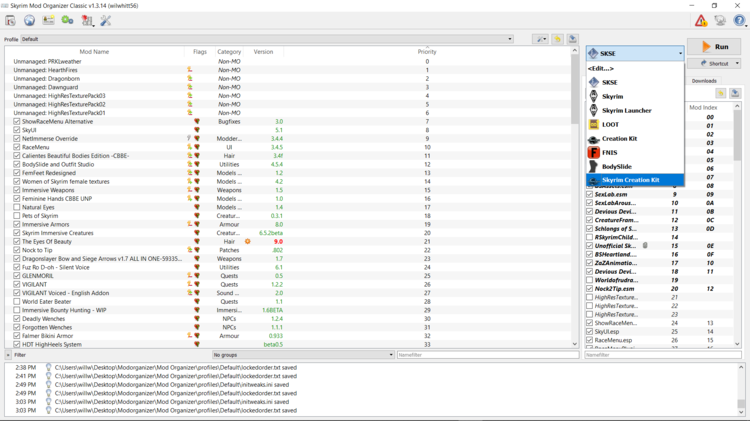Select Skyrim Launcher entry
750x421 pixels.
(635, 111)
